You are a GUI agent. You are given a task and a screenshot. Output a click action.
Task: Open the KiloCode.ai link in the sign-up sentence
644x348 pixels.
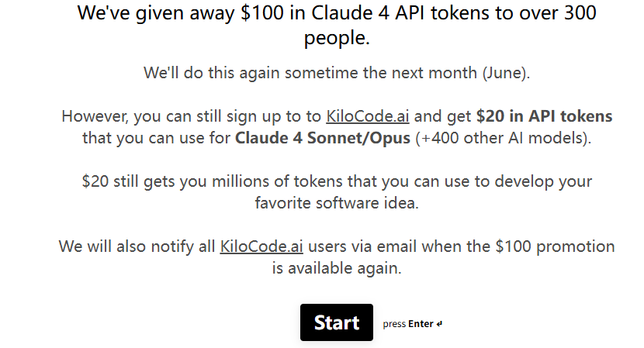(368, 116)
